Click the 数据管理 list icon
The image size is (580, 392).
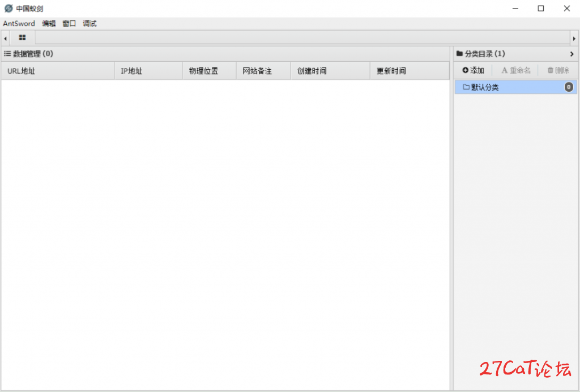tap(7, 54)
